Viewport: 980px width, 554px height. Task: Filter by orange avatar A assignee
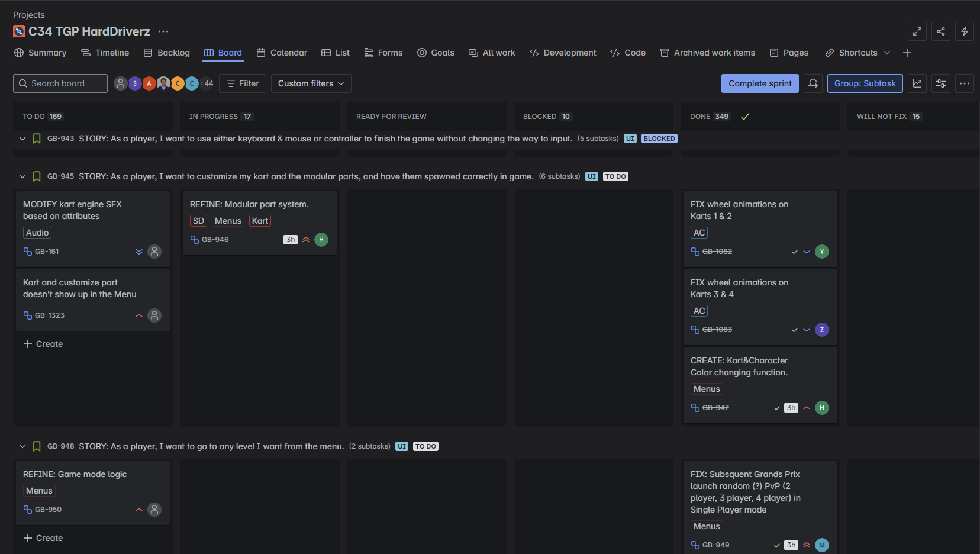(x=149, y=83)
